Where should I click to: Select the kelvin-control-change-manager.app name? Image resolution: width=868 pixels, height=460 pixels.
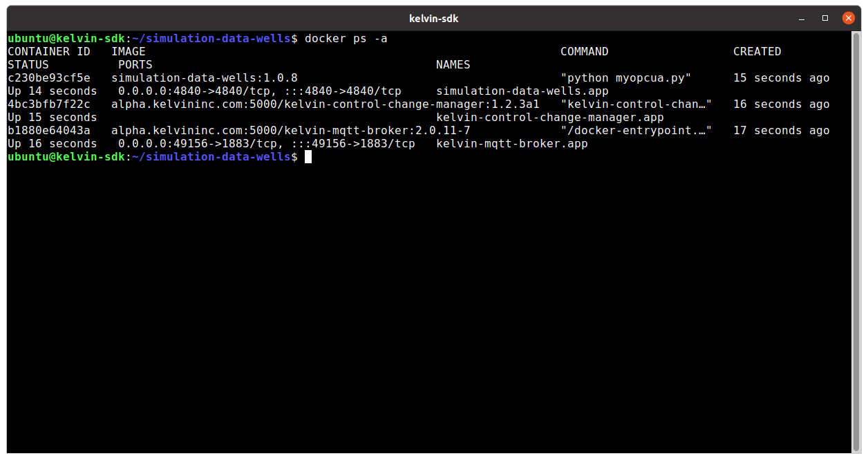pyautogui.click(x=549, y=117)
